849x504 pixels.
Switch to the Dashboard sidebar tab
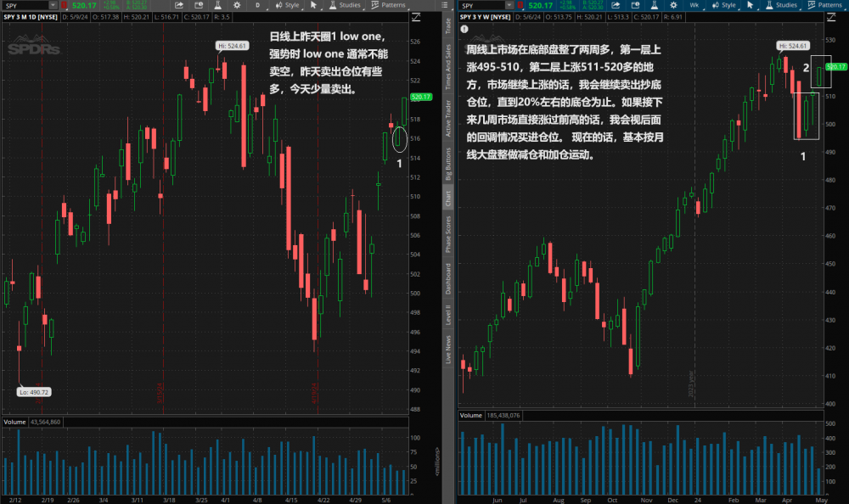[x=447, y=279]
